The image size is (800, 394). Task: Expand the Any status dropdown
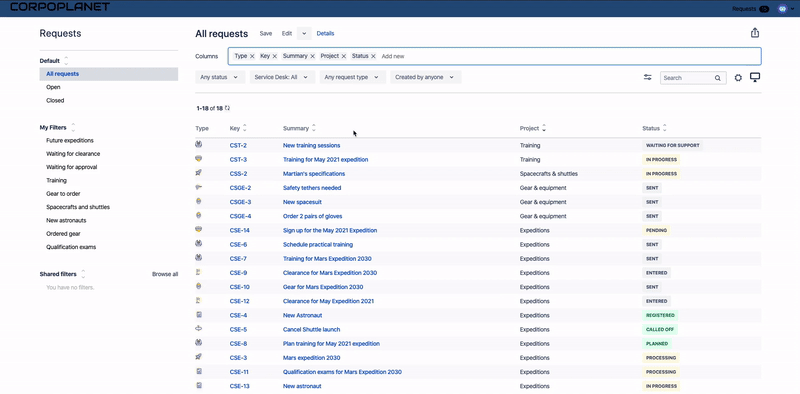coord(220,77)
